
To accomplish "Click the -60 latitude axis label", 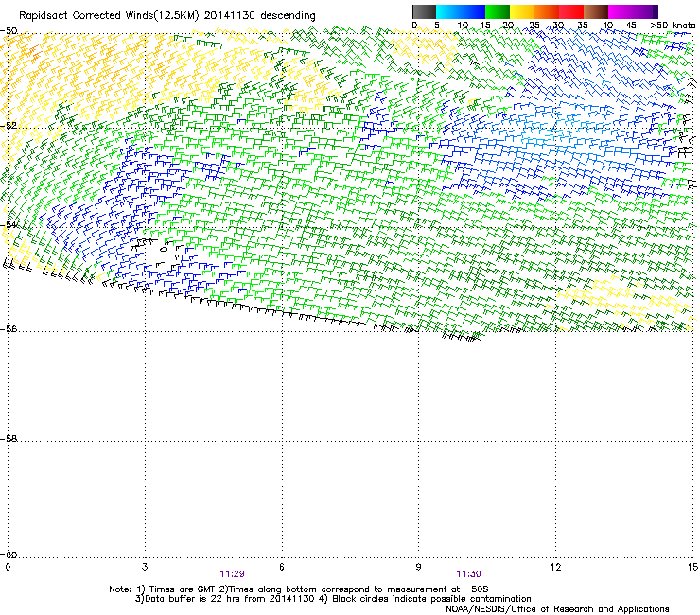I will click(9, 554).
